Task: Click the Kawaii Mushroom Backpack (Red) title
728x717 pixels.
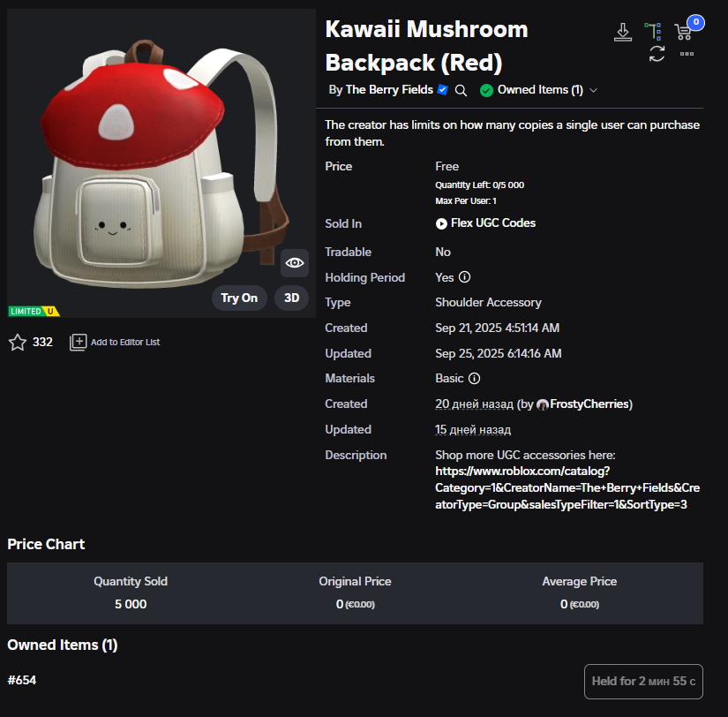Action: (427, 46)
